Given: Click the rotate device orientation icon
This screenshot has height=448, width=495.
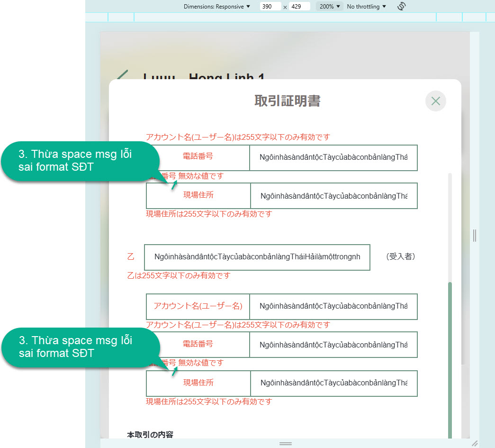Looking at the screenshot, I should click(x=402, y=7).
